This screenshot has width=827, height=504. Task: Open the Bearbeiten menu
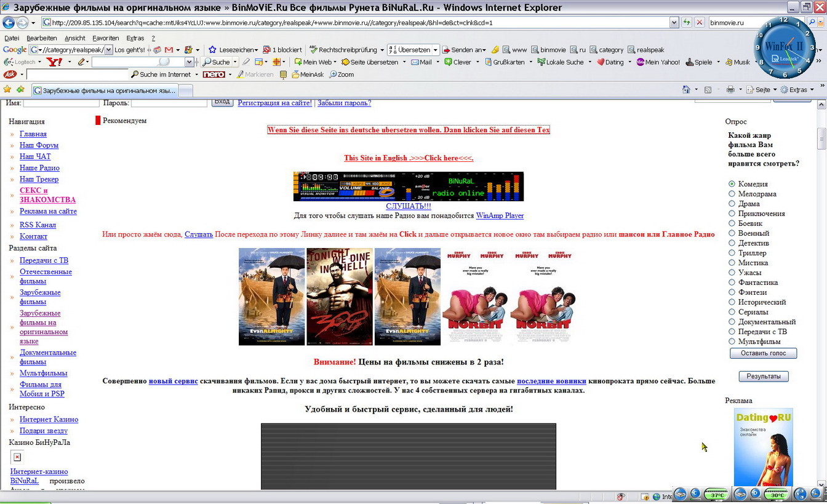(42, 38)
